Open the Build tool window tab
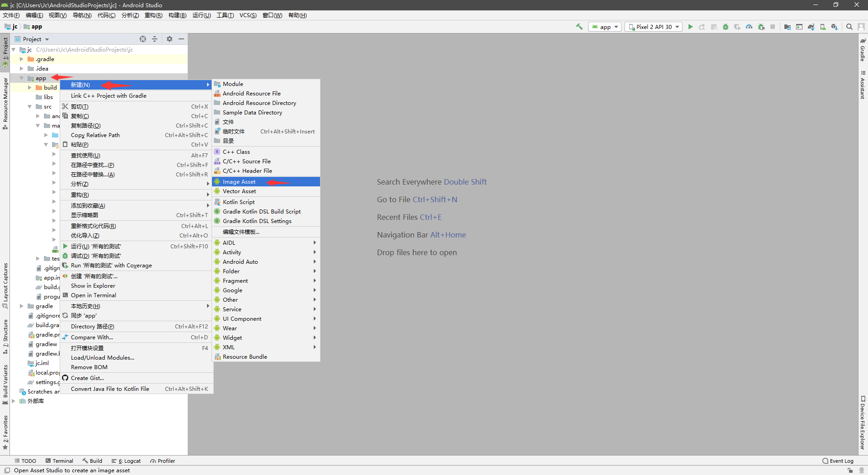Image resolution: width=868 pixels, height=475 pixels. (x=92, y=461)
